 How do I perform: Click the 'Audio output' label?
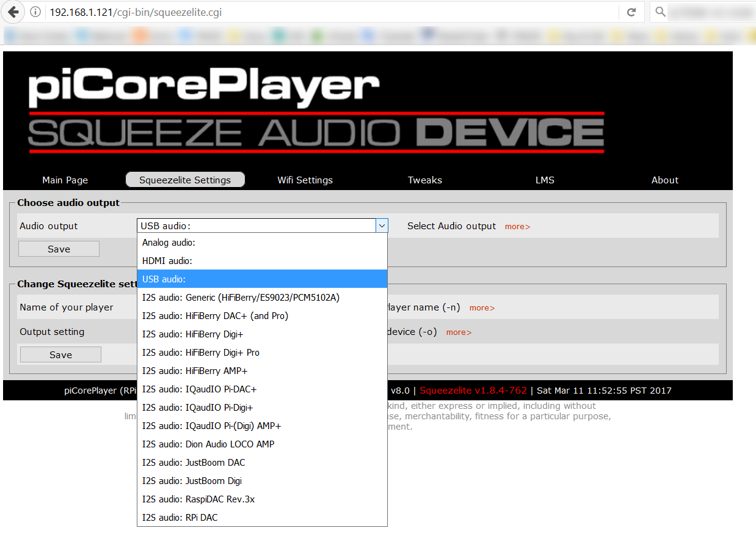pos(49,226)
